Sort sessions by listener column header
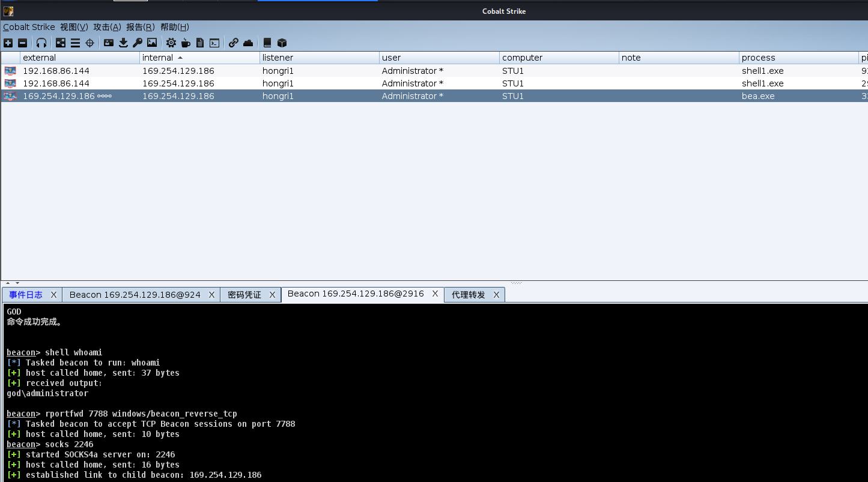The image size is (868, 482). click(320, 58)
